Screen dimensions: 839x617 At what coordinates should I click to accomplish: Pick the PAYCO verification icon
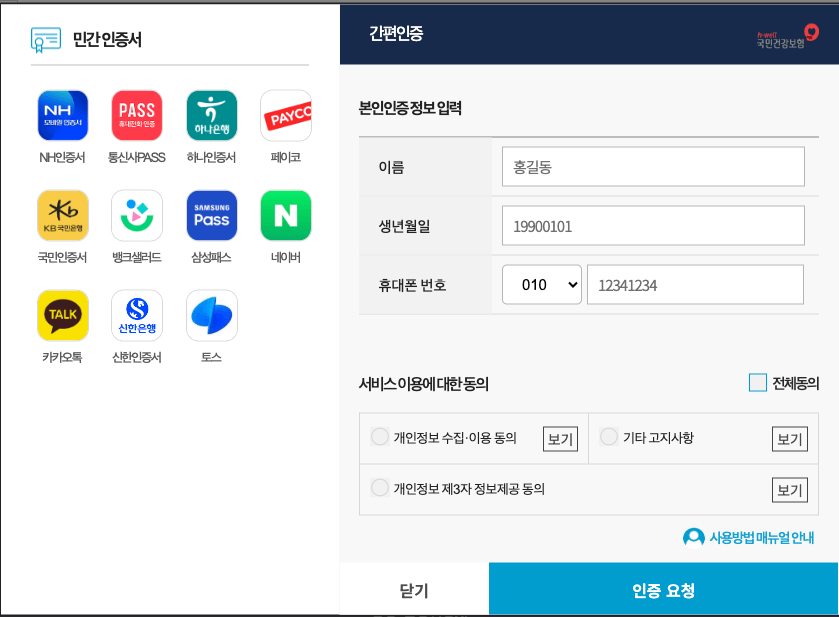click(x=286, y=114)
